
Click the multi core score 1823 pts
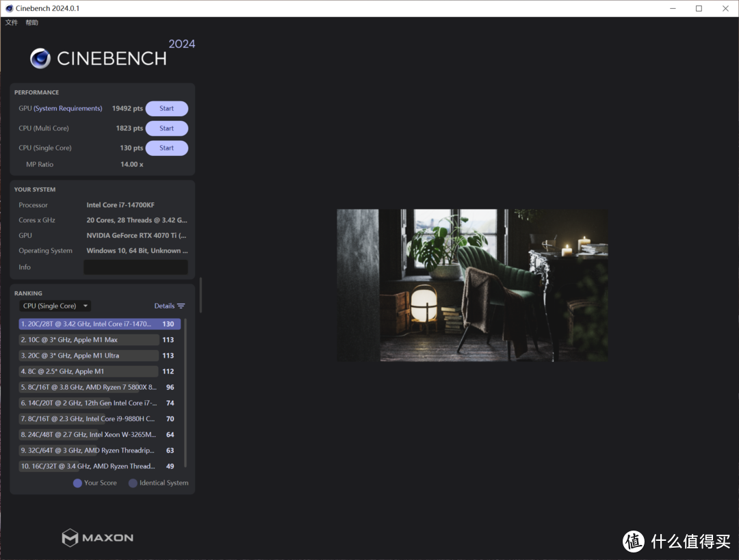[129, 128]
